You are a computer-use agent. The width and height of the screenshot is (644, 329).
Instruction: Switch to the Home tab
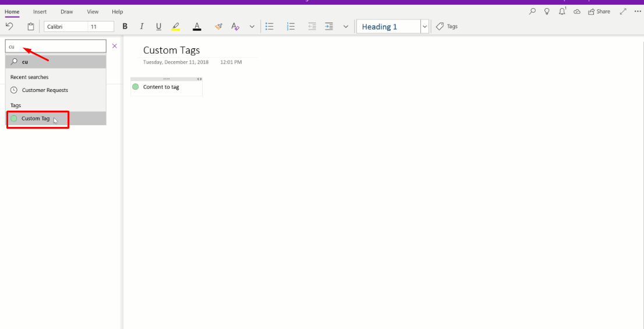coord(12,12)
